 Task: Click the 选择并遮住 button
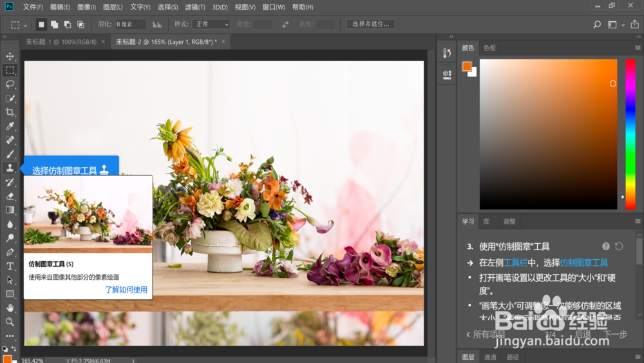coord(370,25)
